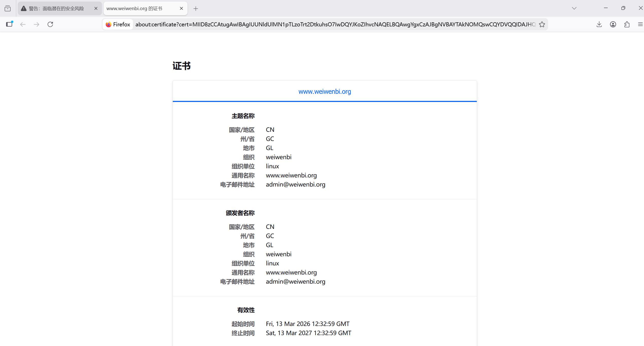This screenshot has height=346, width=644.
Task: Bookmark this page with star icon
Action: pos(542,24)
